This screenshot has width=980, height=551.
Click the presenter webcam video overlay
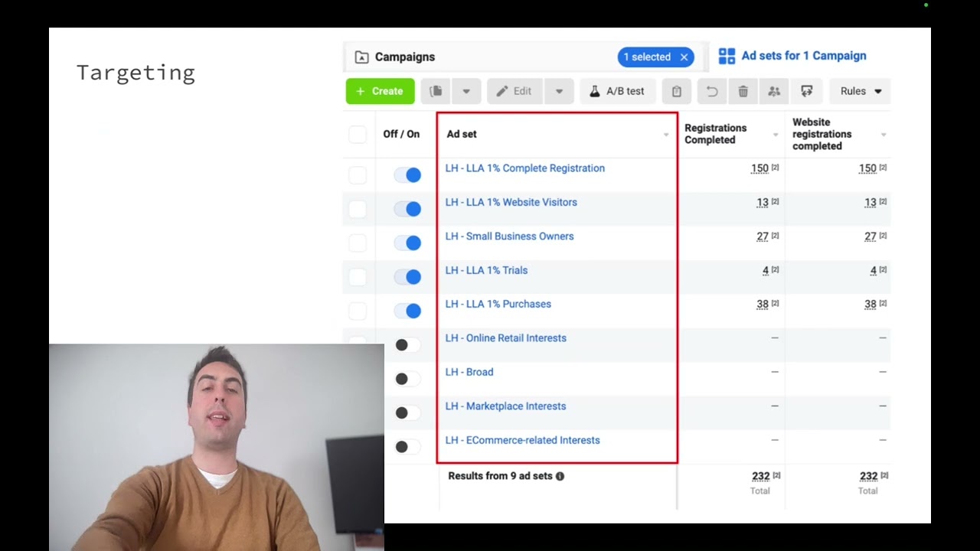tap(217, 447)
